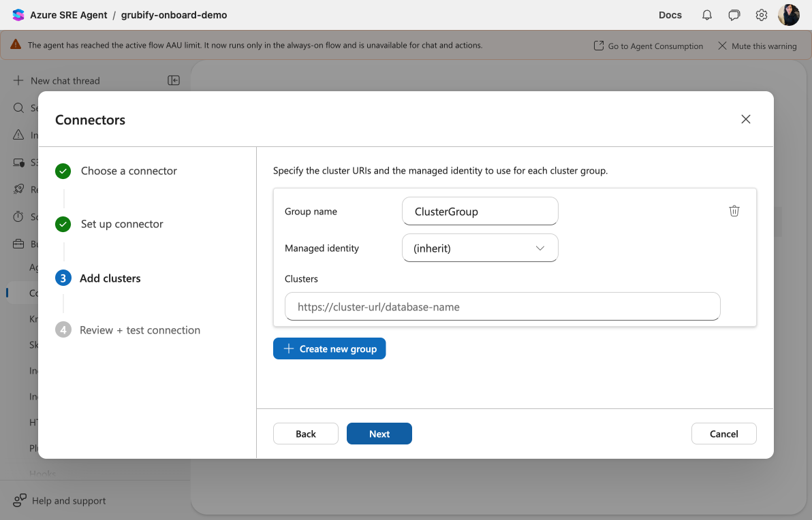
Task: Open the settings gear icon
Action: pyautogui.click(x=762, y=15)
